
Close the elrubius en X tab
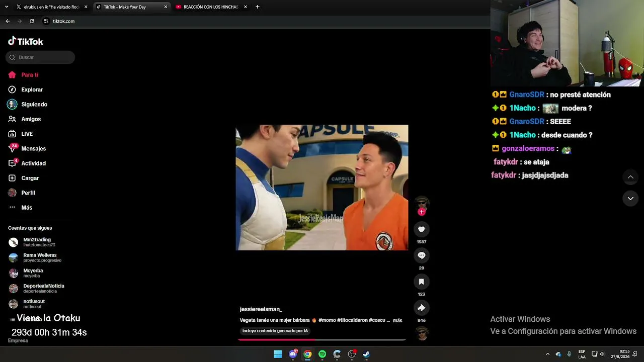click(86, 7)
